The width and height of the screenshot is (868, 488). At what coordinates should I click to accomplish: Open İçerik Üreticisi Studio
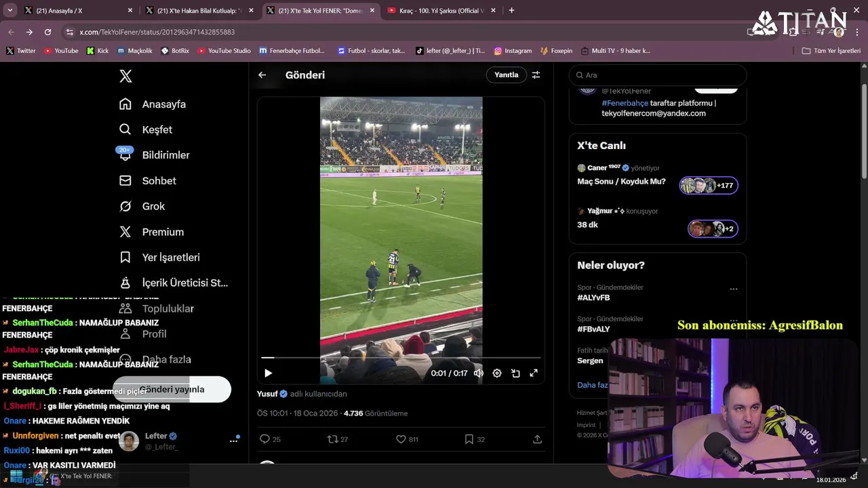click(173, 283)
